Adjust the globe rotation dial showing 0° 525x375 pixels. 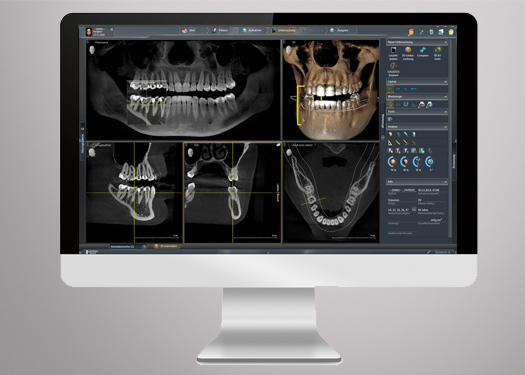pos(429,162)
